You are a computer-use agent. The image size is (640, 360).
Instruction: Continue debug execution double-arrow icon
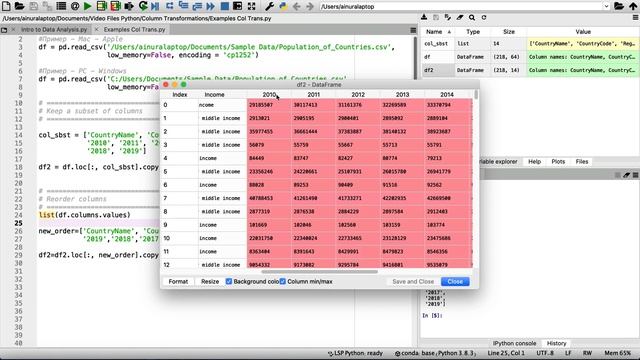coord(211,6)
